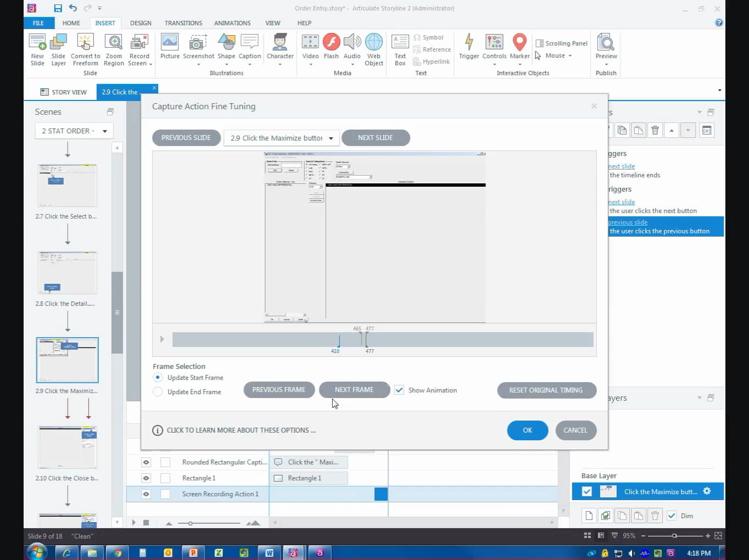Viewport: 749px width, 560px height.
Task: Open the ANIMATIONS ribbon tab
Action: pyautogui.click(x=232, y=23)
